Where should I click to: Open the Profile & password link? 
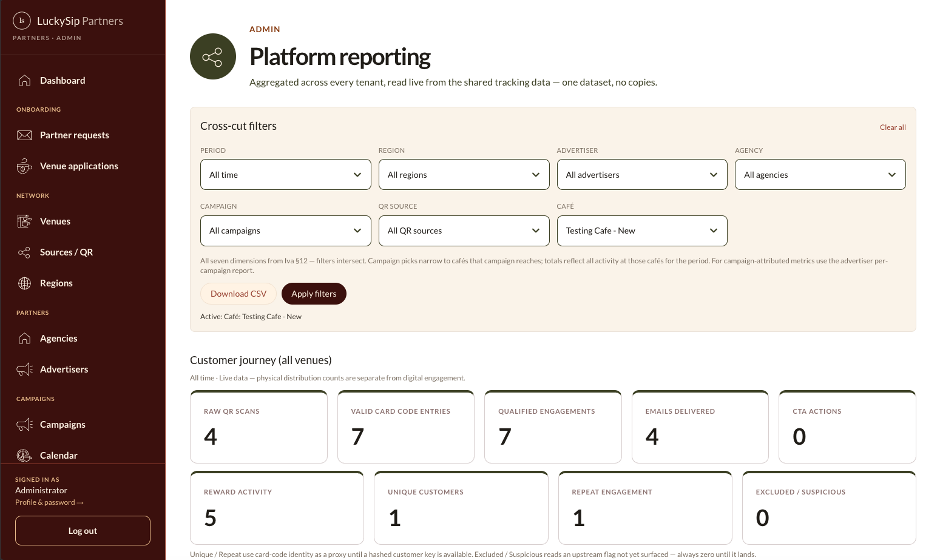(x=49, y=502)
